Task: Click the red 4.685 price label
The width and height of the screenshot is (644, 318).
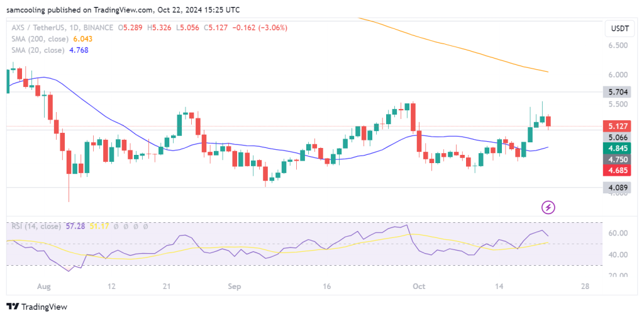Action: click(616, 170)
